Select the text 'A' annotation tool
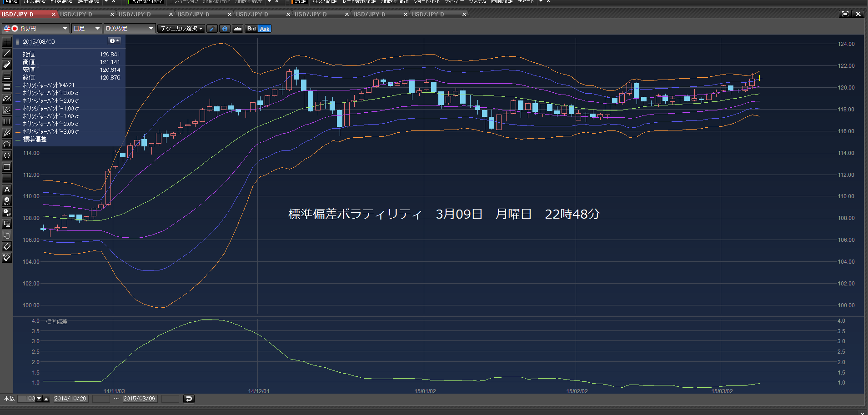This screenshot has width=868, height=415. [7, 190]
